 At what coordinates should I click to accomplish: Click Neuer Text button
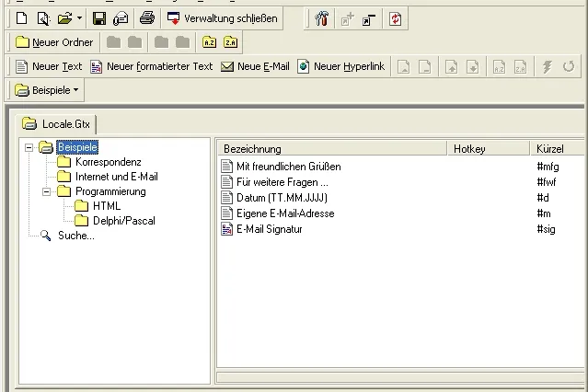tap(49, 66)
